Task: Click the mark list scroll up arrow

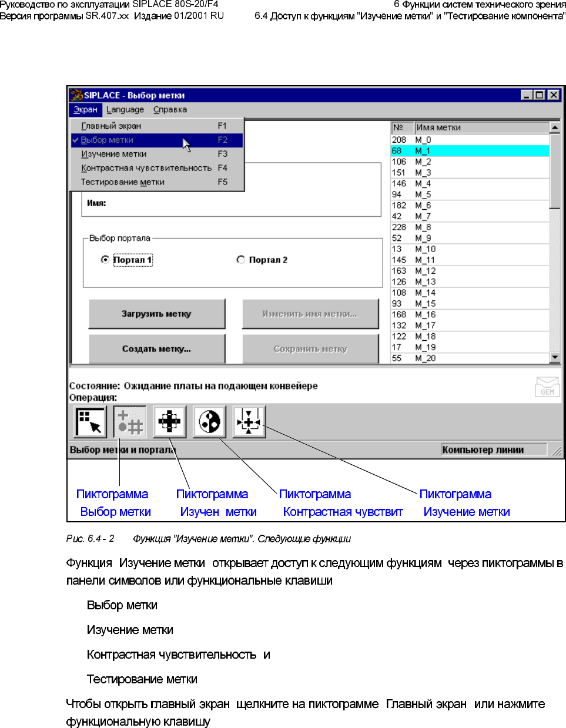Action: 555,127
